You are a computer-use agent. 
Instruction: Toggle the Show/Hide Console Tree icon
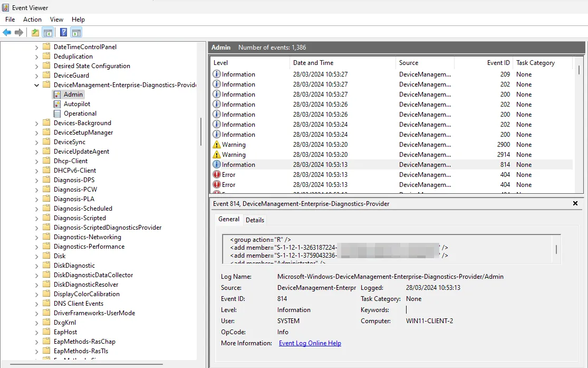(x=47, y=33)
